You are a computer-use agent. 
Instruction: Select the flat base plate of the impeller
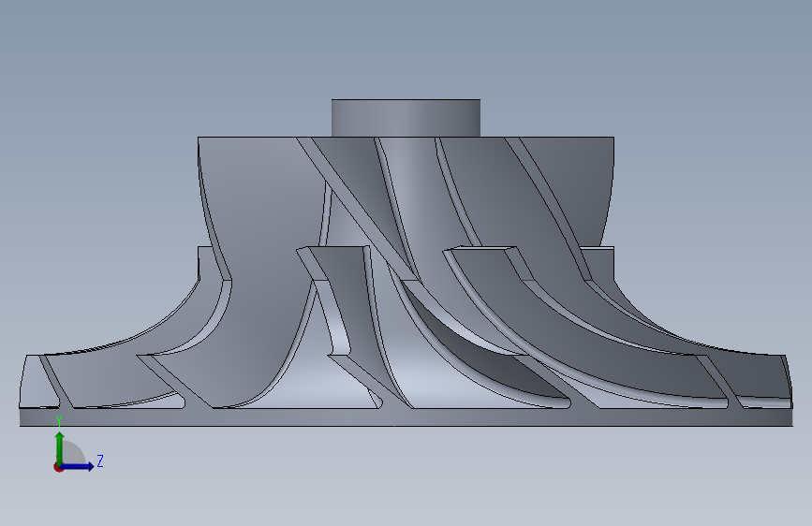click(406, 417)
